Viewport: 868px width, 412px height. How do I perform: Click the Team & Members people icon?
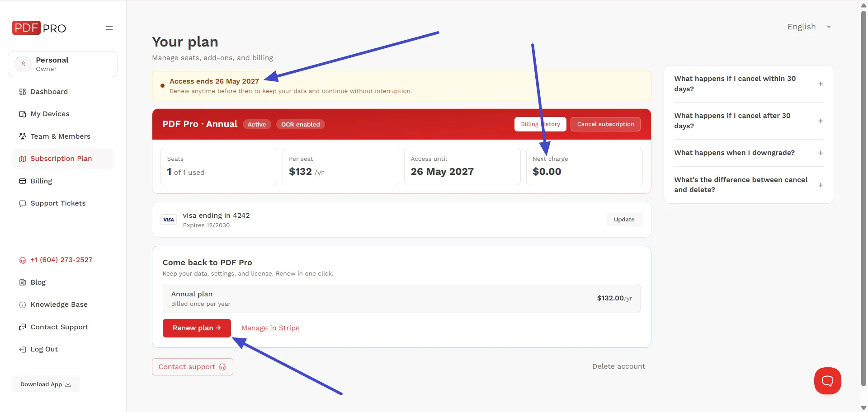point(23,136)
